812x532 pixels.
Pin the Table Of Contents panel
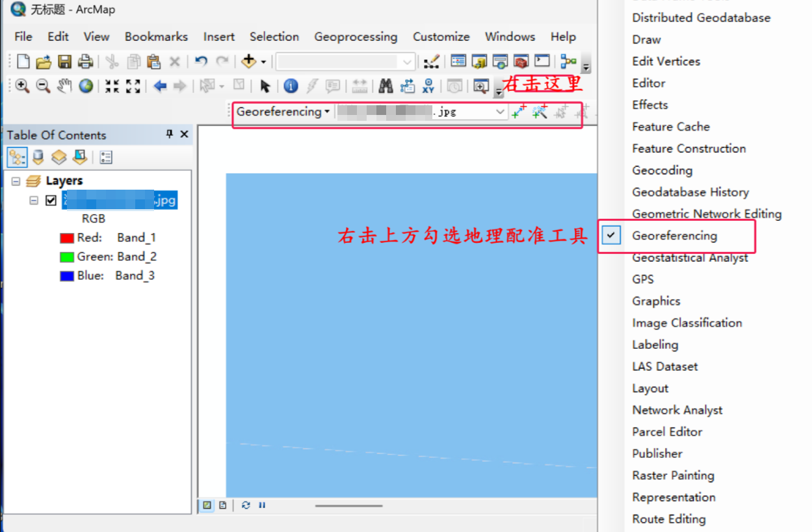[170, 134]
